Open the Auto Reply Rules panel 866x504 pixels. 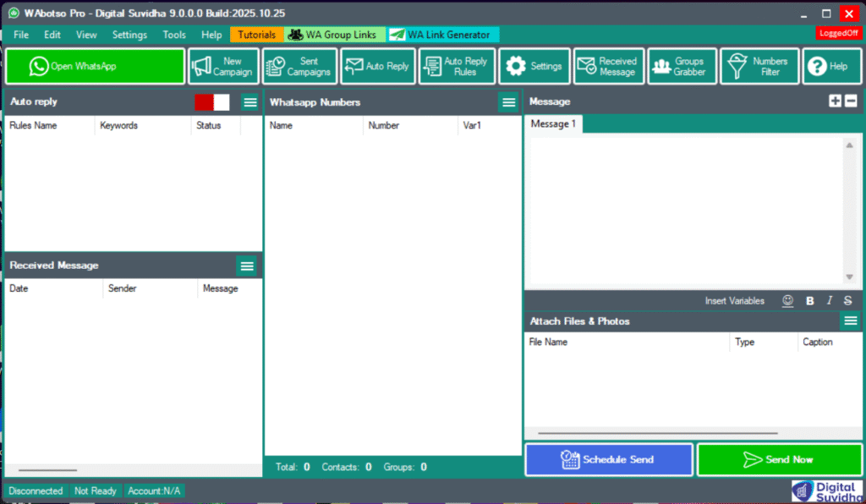coord(457,66)
